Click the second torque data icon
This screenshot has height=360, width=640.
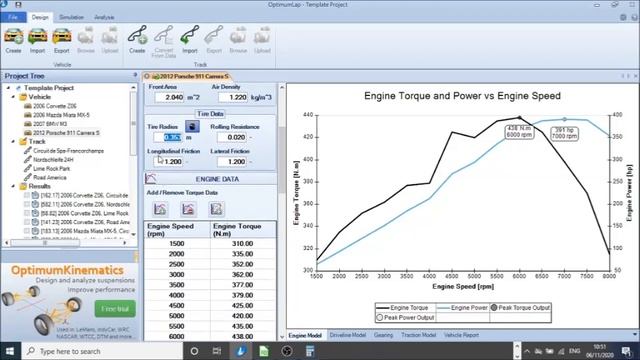pos(188,209)
